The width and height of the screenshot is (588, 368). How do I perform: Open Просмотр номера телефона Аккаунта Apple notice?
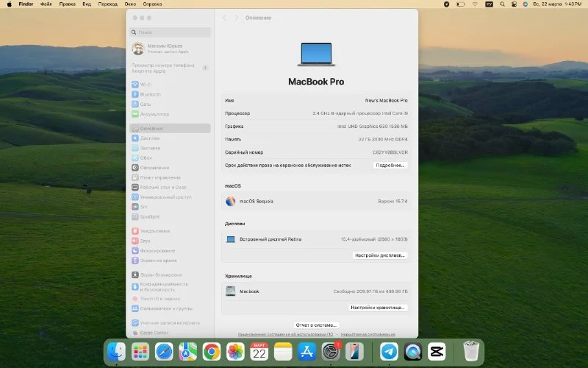(170, 68)
